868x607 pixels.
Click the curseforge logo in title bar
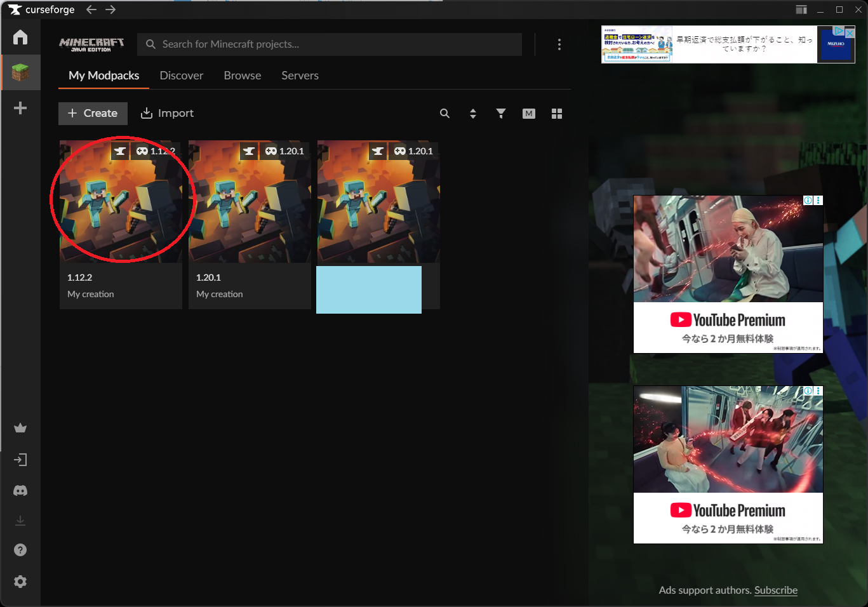point(41,10)
